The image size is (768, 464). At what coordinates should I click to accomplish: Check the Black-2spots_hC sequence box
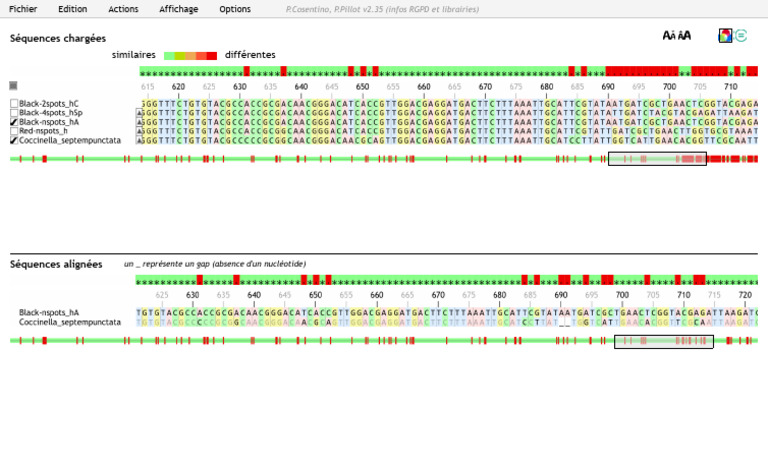pos(14,103)
